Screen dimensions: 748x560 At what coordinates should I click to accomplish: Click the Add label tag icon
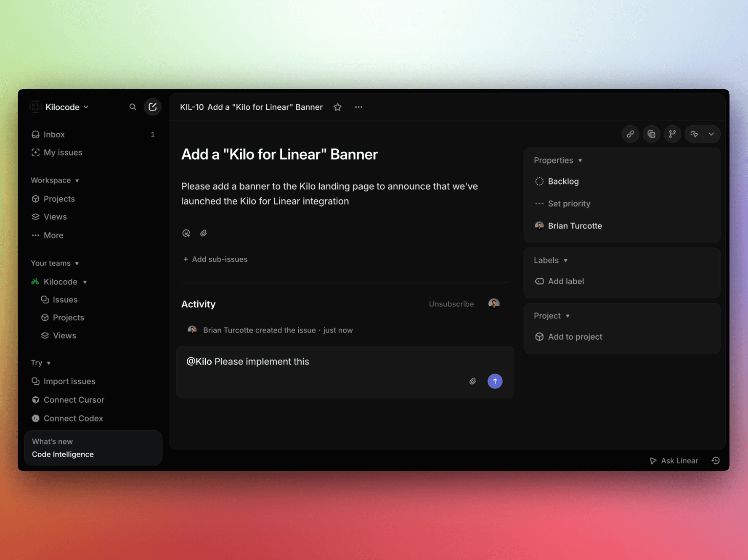click(539, 281)
